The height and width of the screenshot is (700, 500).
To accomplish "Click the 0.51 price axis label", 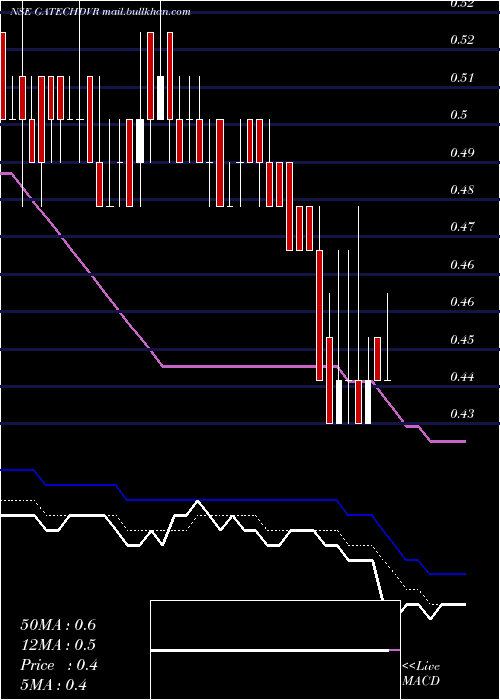I will (462, 78).
